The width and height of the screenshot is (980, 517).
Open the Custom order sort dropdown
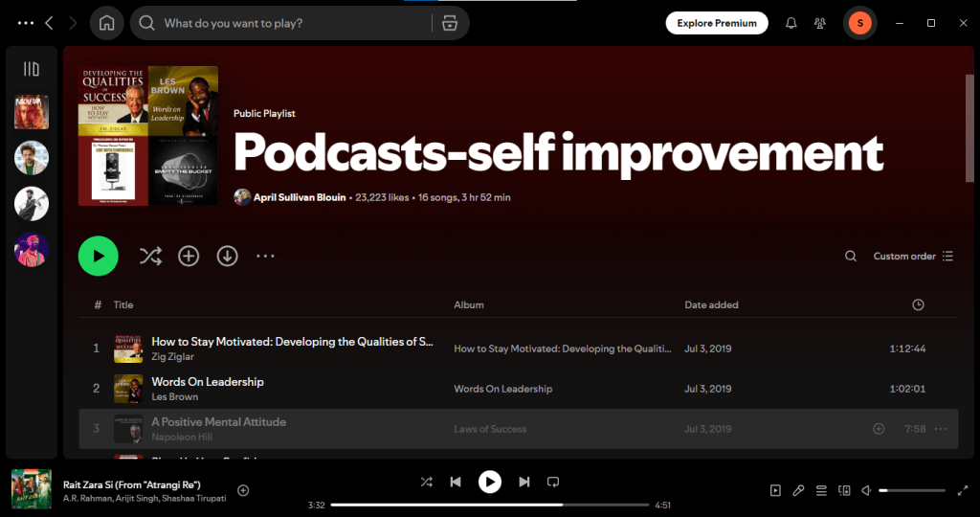point(913,256)
